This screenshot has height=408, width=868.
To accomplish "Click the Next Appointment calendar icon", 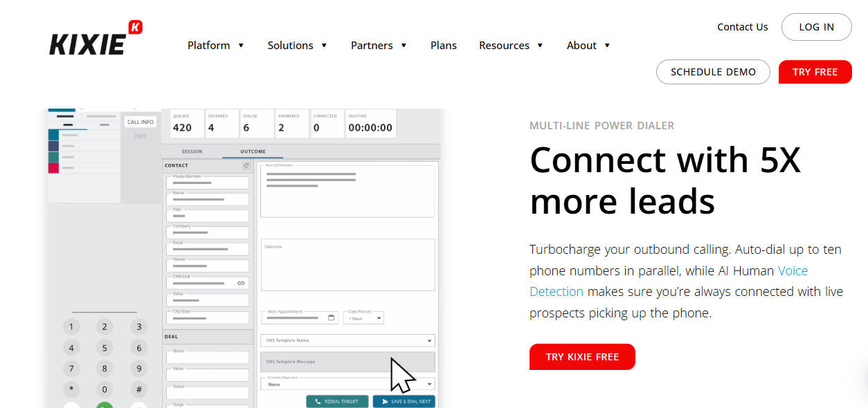I will (331, 317).
